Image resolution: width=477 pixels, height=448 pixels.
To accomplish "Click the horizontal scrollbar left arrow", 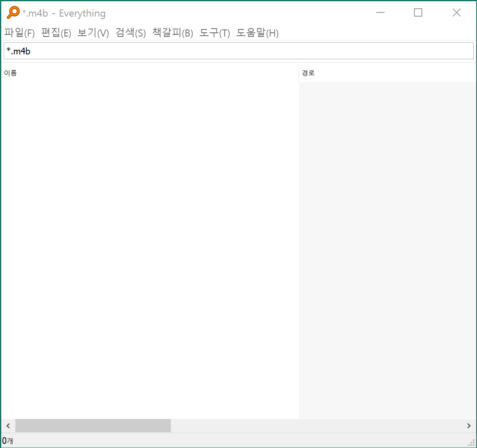I will coord(8,426).
